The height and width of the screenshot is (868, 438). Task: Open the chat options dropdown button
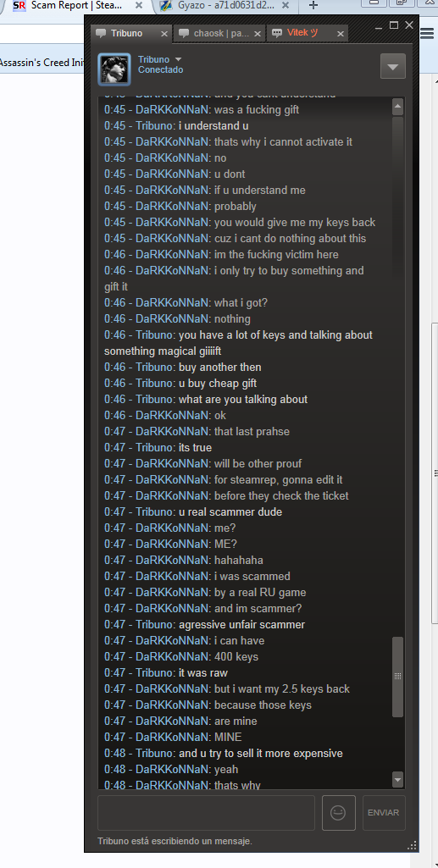[x=393, y=66]
